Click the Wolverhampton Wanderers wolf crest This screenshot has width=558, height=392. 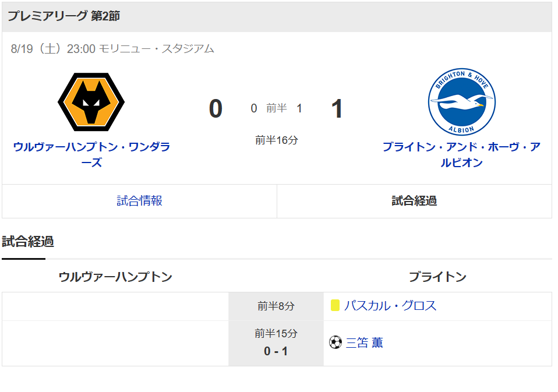point(91,102)
